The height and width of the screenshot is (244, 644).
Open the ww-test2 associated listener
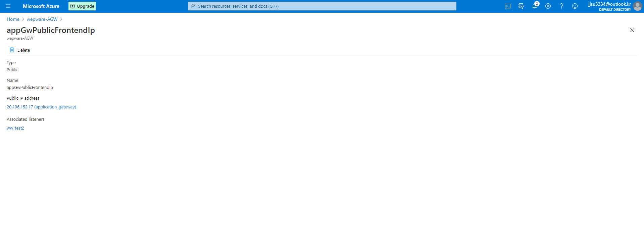[x=15, y=128]
